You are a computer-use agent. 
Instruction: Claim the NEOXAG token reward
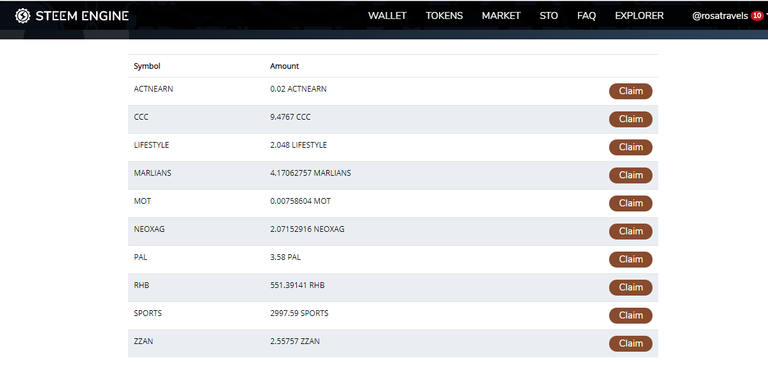(630, 231)
